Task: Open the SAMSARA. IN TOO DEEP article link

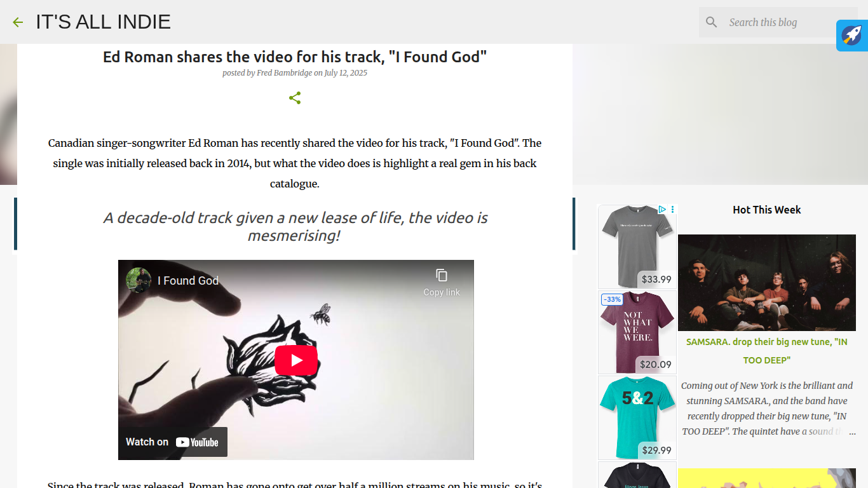Action: 767,351
